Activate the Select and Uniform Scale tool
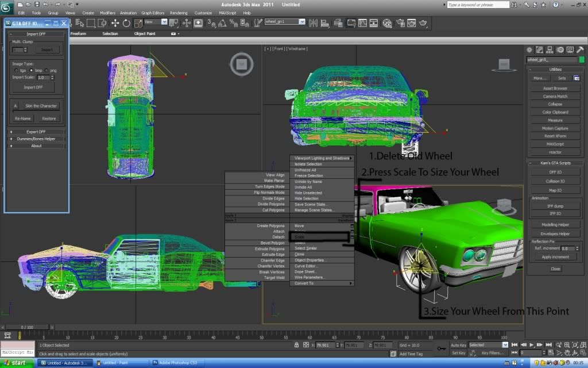 click(x=138, y=23)
